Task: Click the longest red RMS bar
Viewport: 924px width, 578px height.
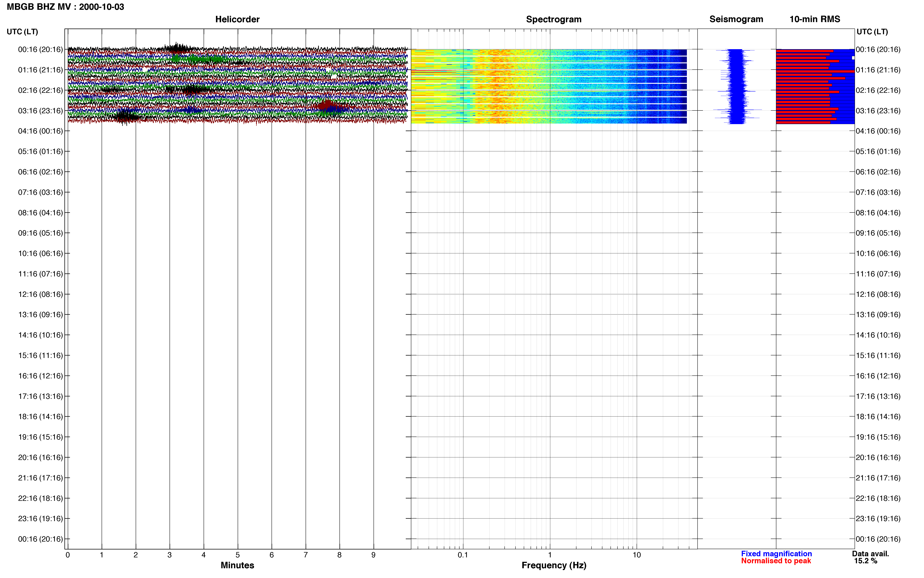Action: coord(815,71)
